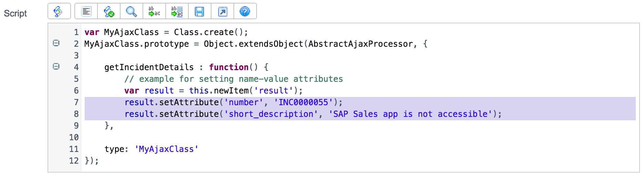The height and width of the screenshot is (176, 644).
Task: Click line number 7 in gutter
Action: coord(76,102)
